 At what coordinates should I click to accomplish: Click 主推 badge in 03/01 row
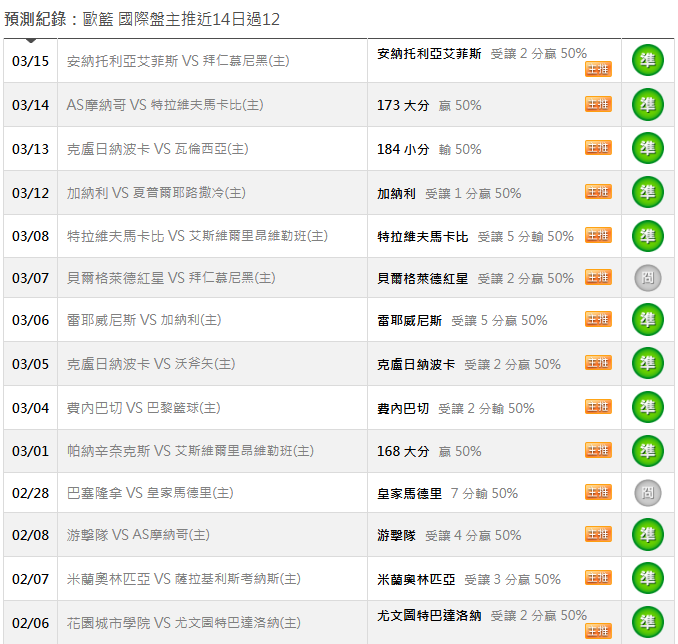click(598, 450)
